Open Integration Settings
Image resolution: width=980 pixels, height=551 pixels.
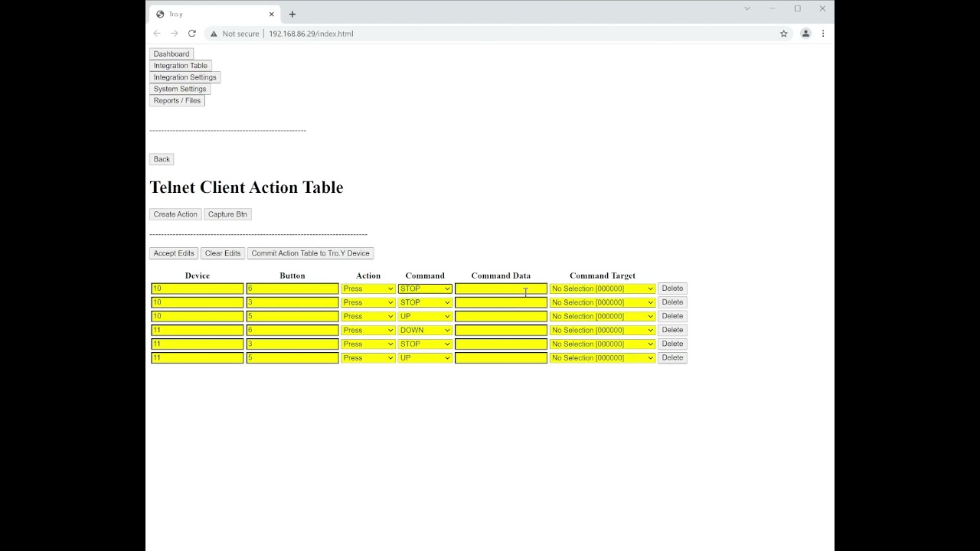[185, 77]
